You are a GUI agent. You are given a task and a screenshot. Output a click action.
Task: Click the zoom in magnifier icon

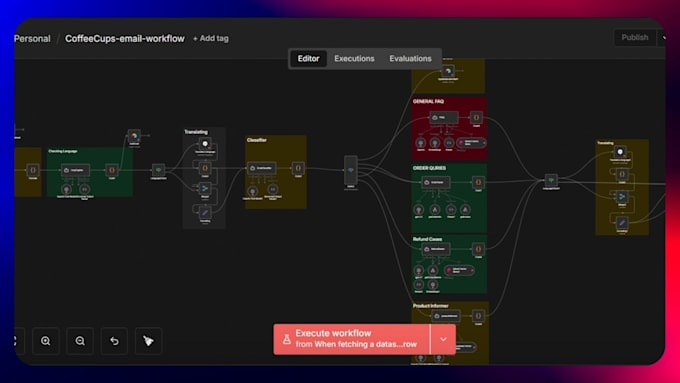(46, 341)
